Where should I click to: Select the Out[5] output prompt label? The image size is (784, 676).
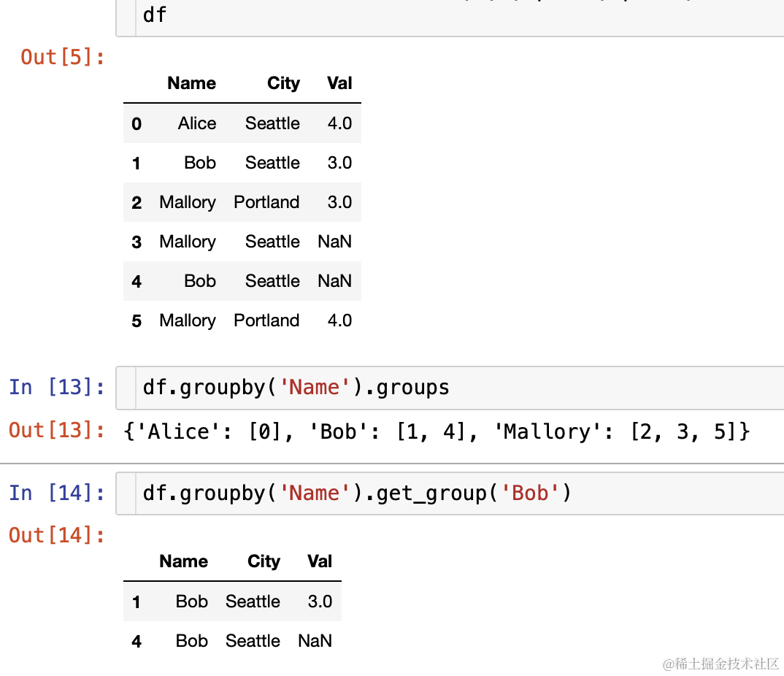click(x=63, y=57)
